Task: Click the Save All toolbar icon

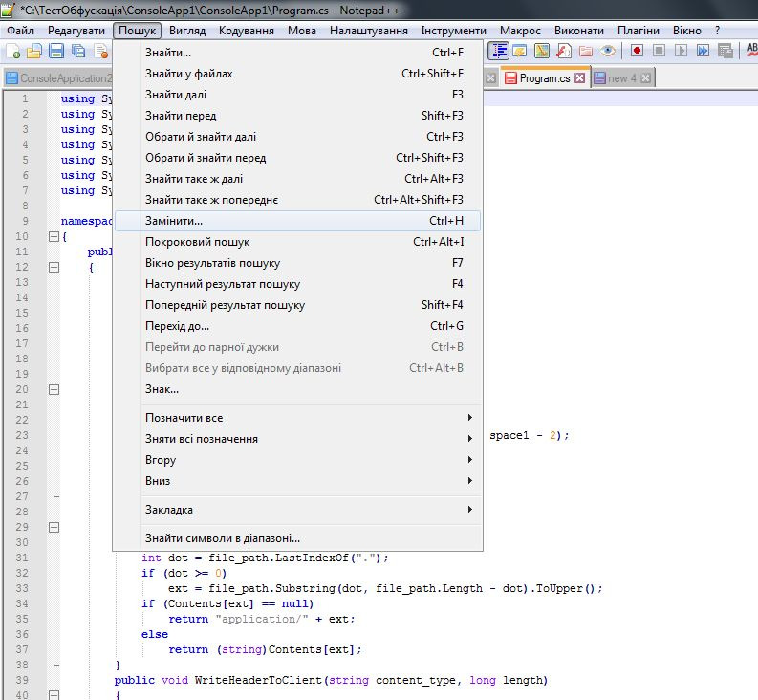Action: pos(77,51)
